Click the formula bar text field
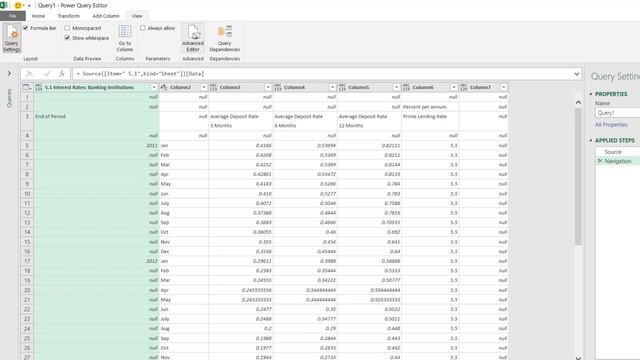The height and width of the screenshot is (360, 640). pyautogui.click(x=322, y=74)
